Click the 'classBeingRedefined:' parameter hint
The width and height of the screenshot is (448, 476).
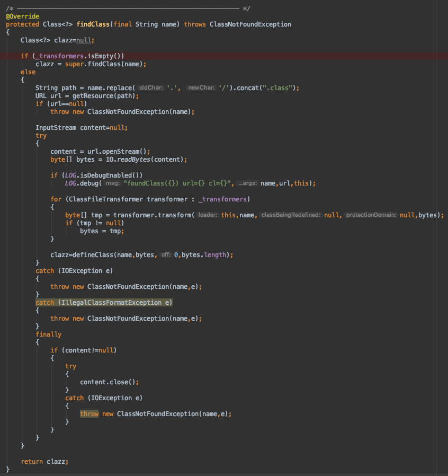click(291, 215)
